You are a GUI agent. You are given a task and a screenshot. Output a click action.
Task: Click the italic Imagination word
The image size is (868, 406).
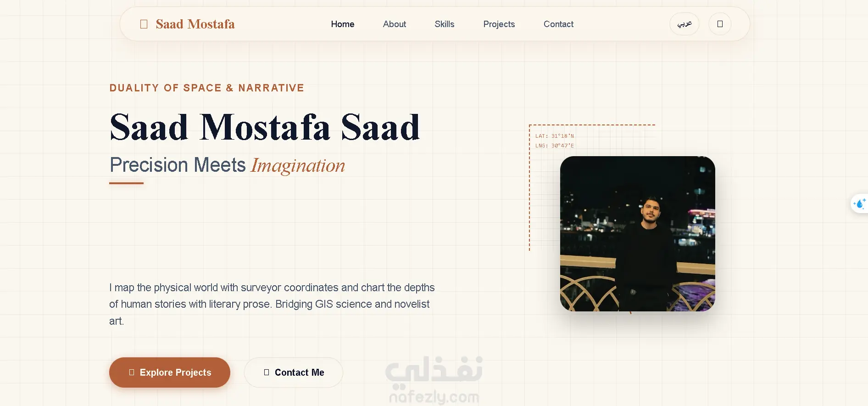click(298, 165)
